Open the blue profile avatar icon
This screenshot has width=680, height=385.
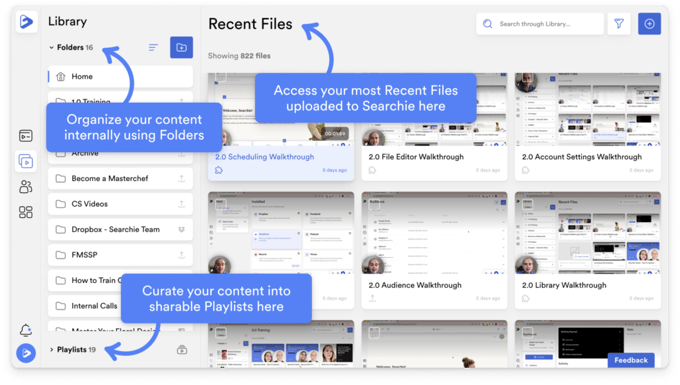[x=26, y=353]
